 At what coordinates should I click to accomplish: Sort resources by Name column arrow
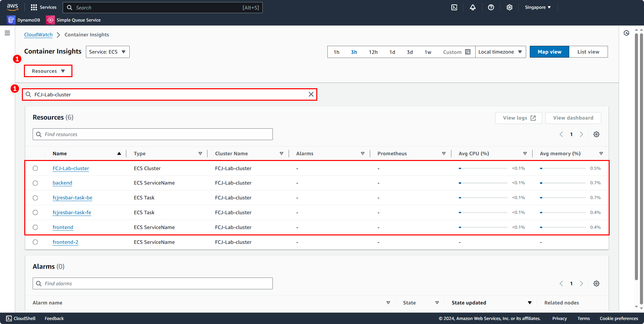[119, 154]
